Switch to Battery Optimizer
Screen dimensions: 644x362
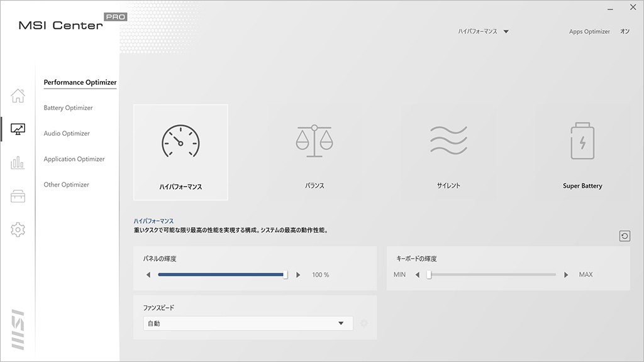point(68,108)
